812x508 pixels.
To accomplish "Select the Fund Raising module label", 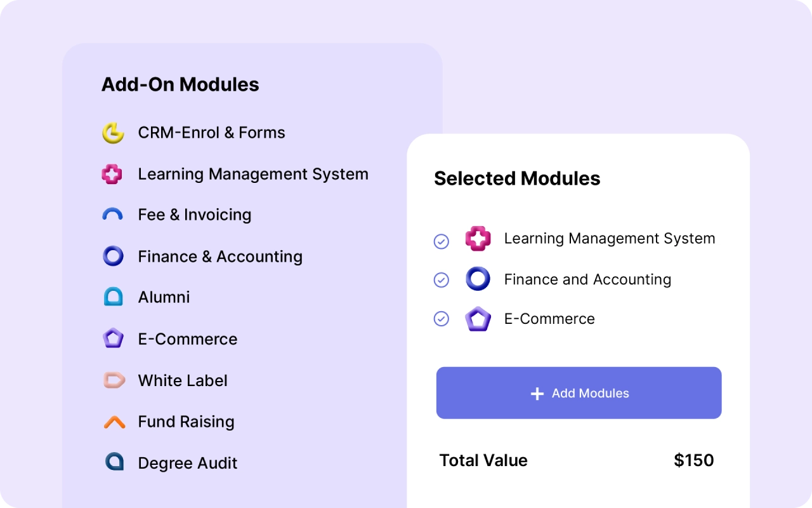I will [186, 422].
